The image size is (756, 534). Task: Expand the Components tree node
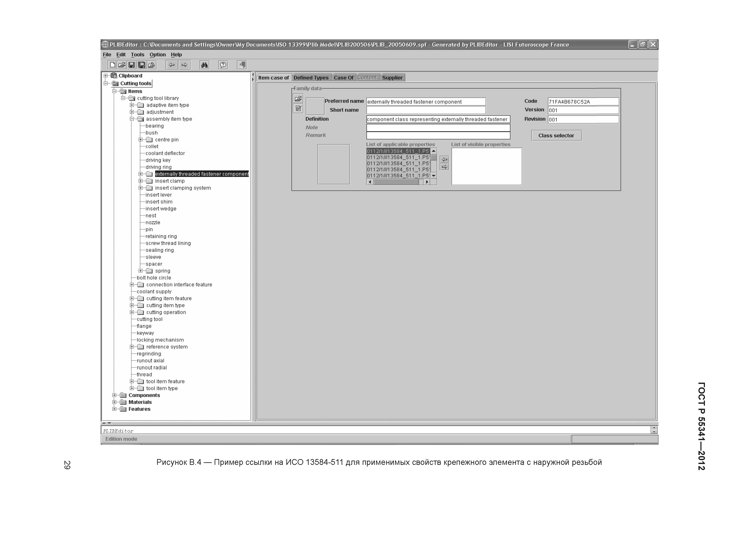(x=114, y=395)
